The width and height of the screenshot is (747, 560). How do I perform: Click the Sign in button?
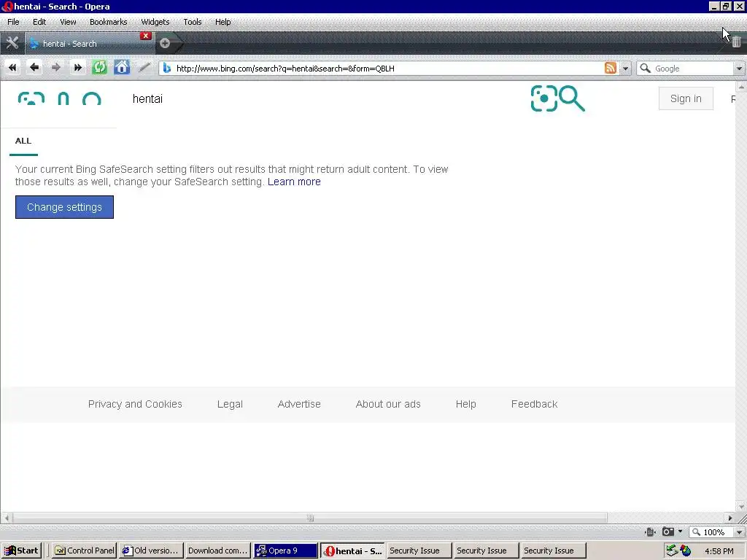686,98
